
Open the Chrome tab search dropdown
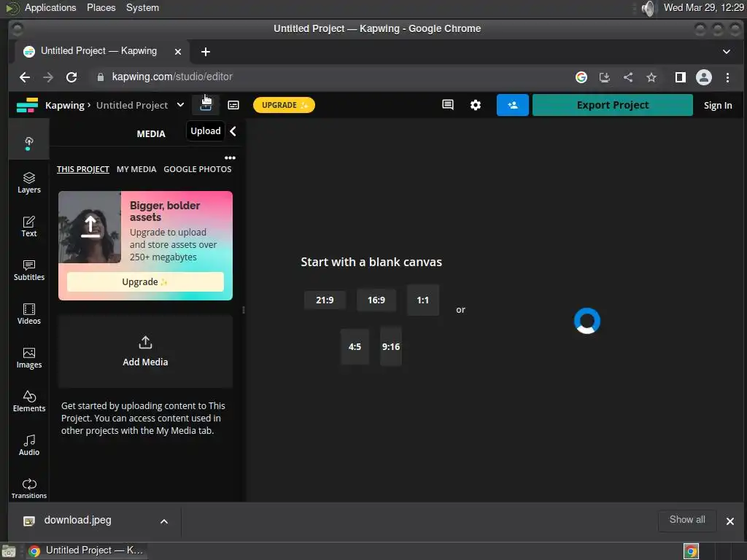(727, 52)
